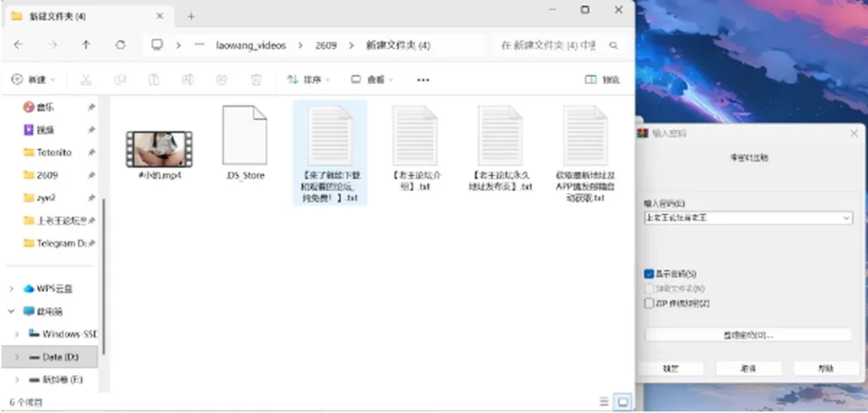Select the Windows-SSD drive in the sidebar
868x413 pixels.
coord(70,333)
